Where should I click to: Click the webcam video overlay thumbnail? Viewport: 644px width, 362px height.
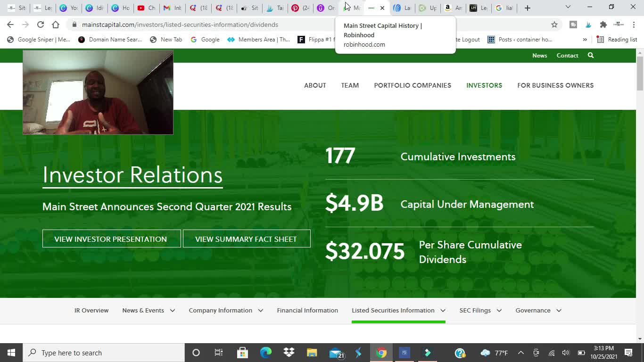98,92
